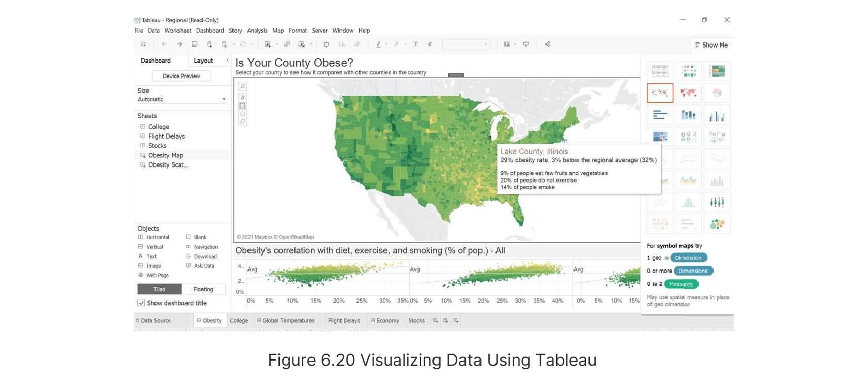Select the Image object
Screen dimensions: 868x390
pos(149,266)
